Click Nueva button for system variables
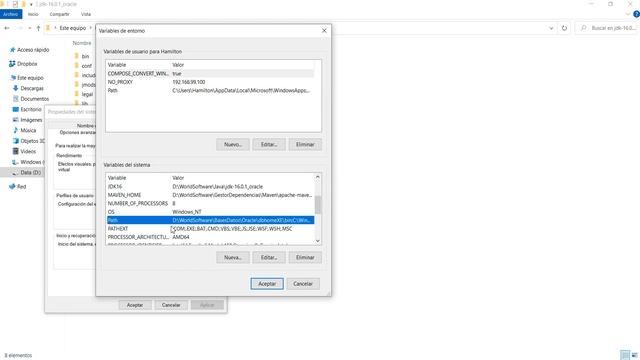Viewport: 640px width, 360px height. [x=233, y=258]
